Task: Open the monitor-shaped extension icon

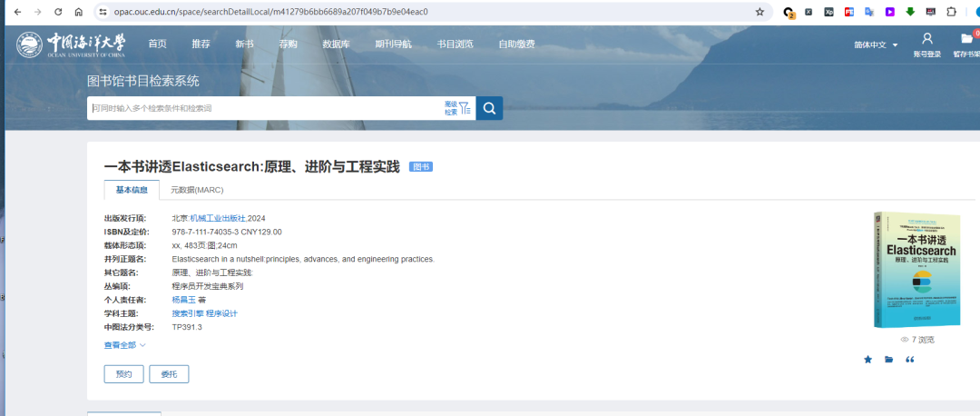Action: 931,12
